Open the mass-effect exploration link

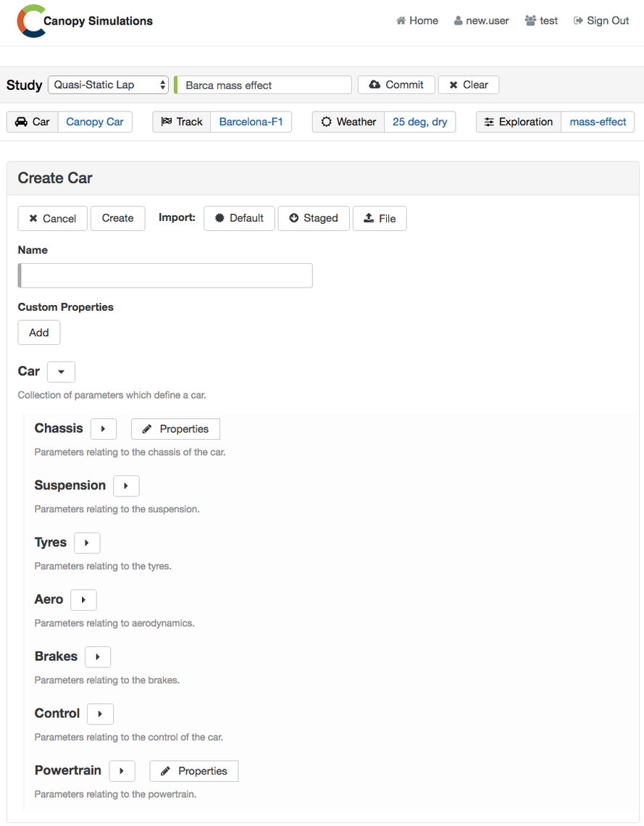pyautogui.click(x=598, y=122)
